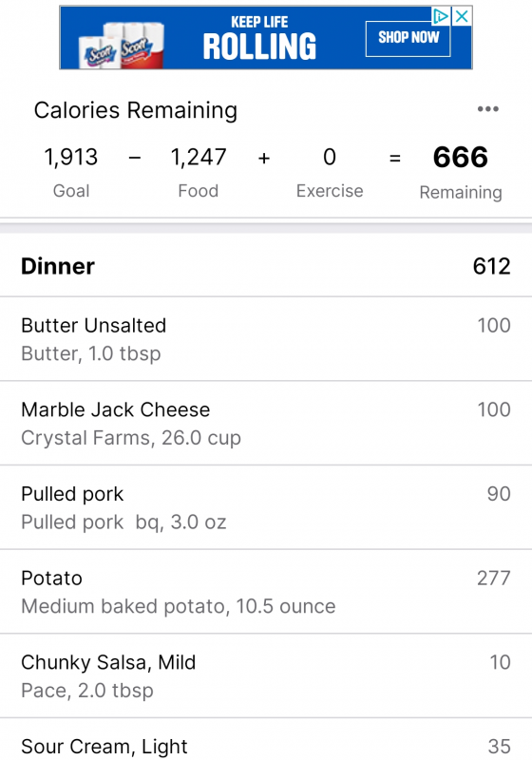This screenshot has width=532, height=760.
Task: Open the three-dot options menu
Action: [487, 109]
